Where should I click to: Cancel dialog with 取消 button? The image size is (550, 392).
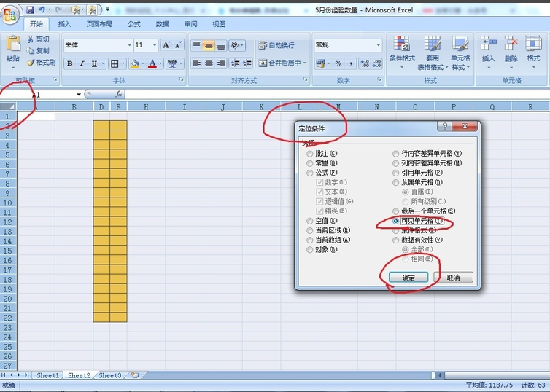(454, 278)
